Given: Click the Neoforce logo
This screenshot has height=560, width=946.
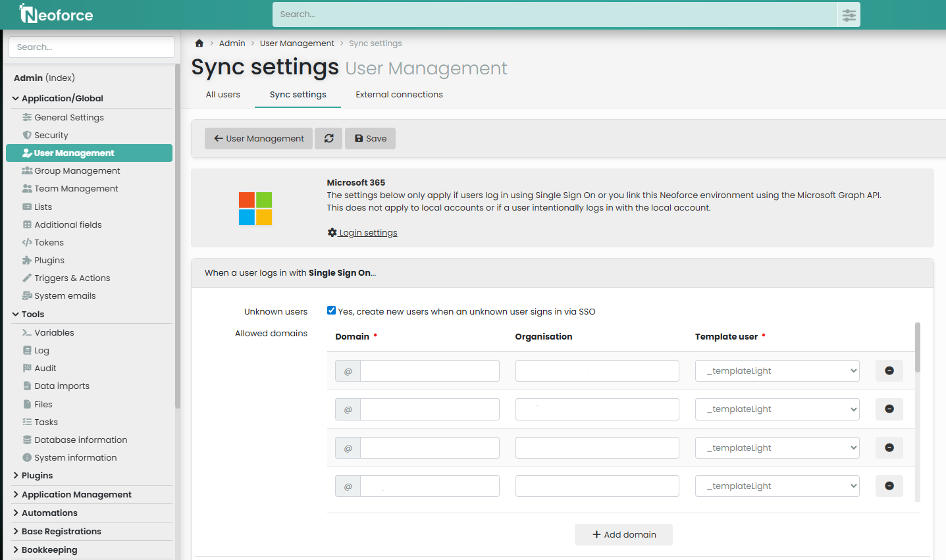Looking at the screenshot, I should (x=57, y=14).
